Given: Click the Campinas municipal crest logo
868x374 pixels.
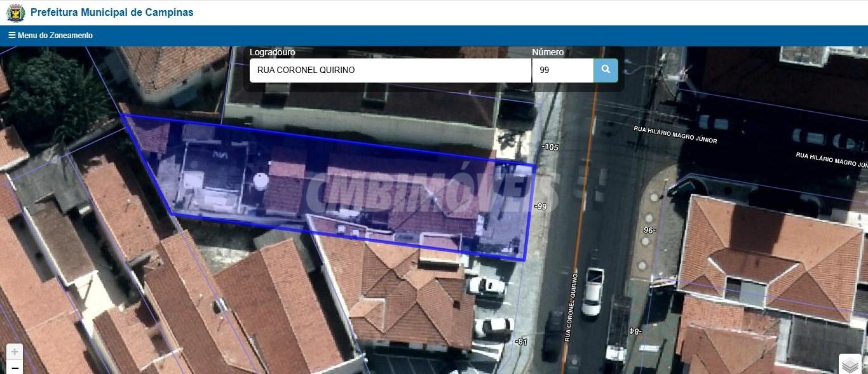Looking at the screenshot, I should (x=16, y=13).
